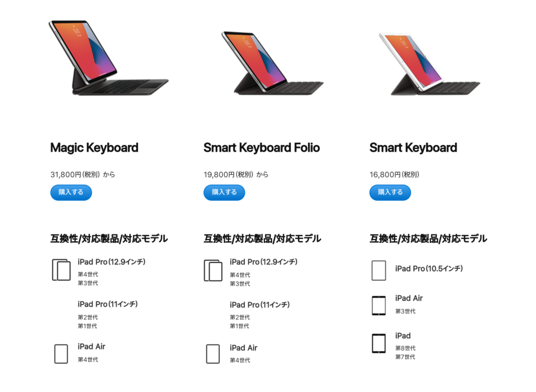This screenshot has height=392, width=536.
Task: Select the Smart Keyboard Folio title
Action: [262, 148]
